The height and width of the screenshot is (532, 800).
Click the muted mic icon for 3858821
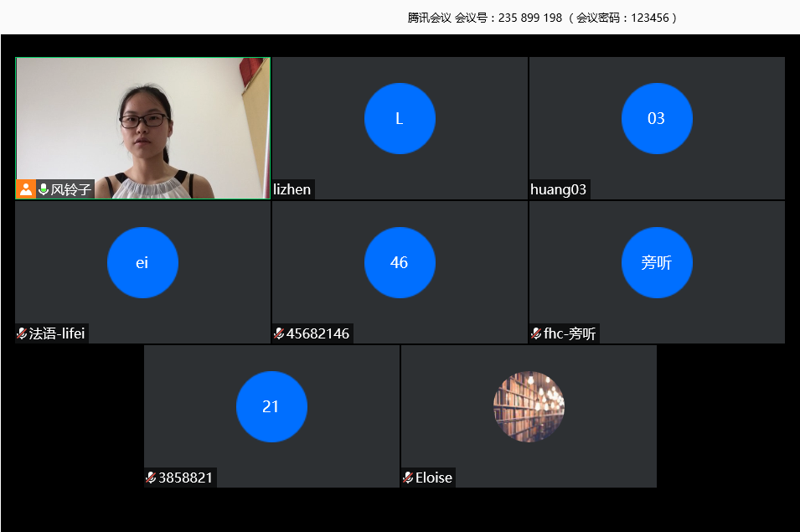point(151,478)
